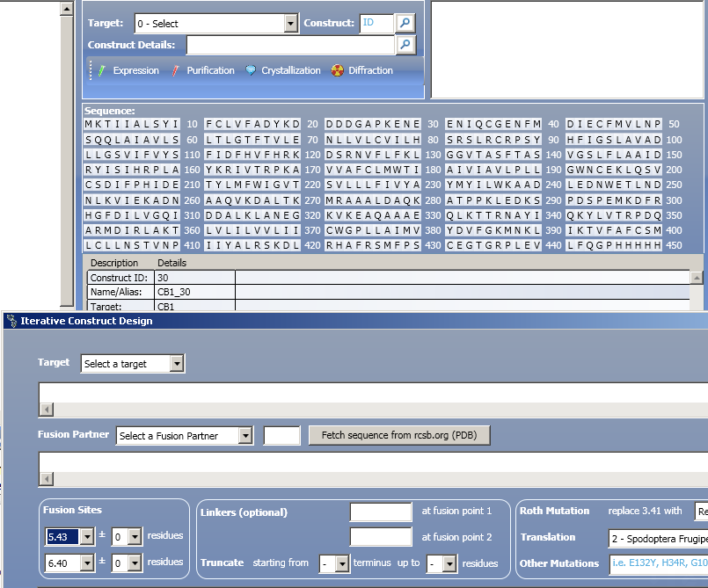Select the Name/Alias value CB1_30 cell
The width and height of the screenshot is (708, 588).
click(x=194, y=292)
